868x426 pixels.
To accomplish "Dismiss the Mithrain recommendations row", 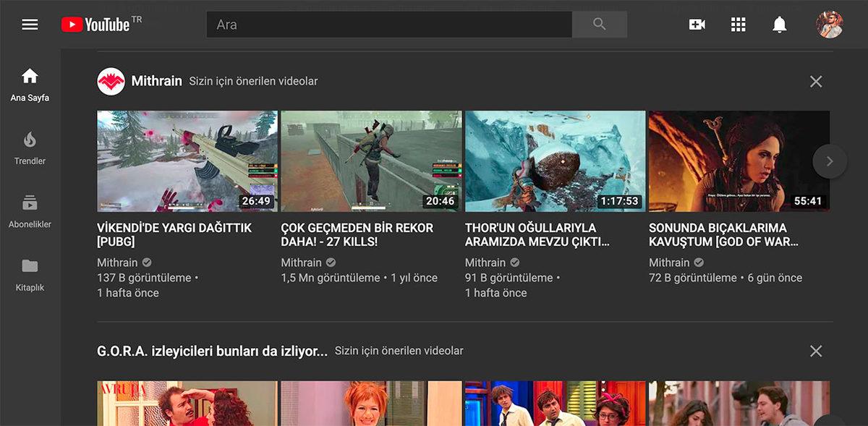I will pos(816,82).
